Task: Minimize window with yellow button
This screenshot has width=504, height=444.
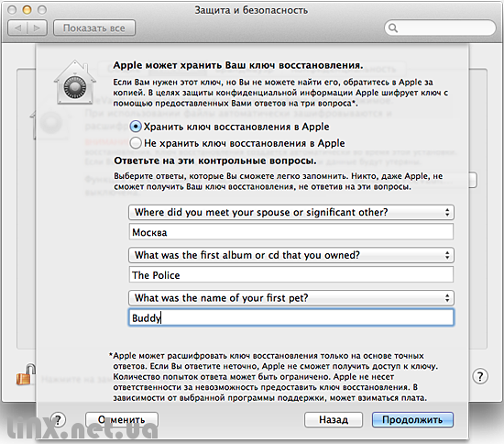Action: (27, 10)
